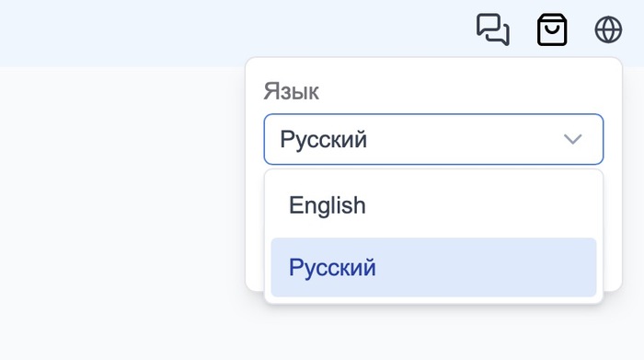Click down arrow inside language field
This screenshot has width=644, height=360.
572,139
